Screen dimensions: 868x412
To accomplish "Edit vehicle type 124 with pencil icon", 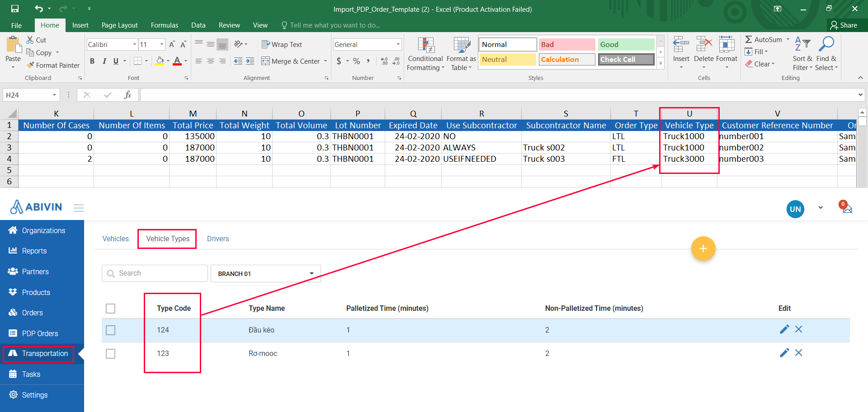I will 784,329.
